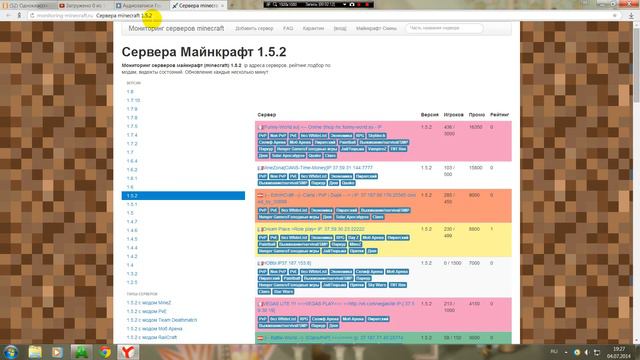Click the reload page icon
640x360 pixels.
coord(32,16)
